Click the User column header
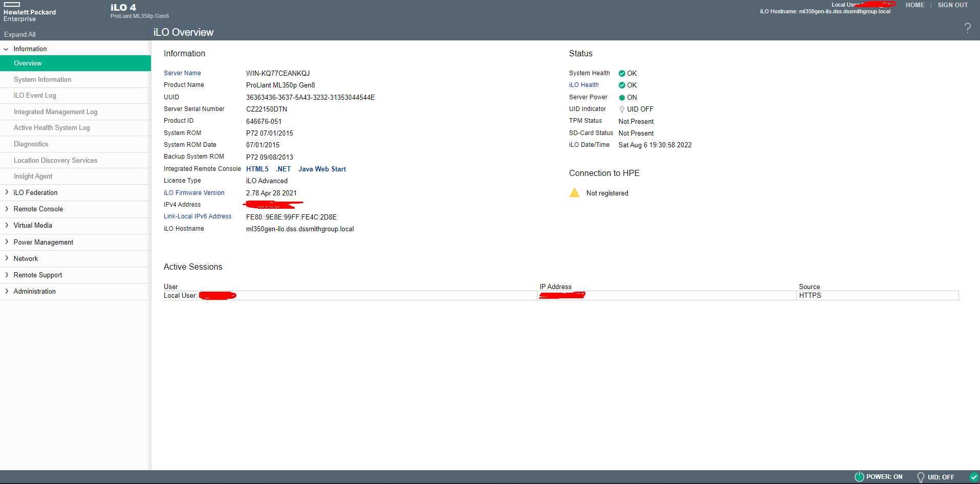This screenshot has height=484, width=980. [171, 287]
